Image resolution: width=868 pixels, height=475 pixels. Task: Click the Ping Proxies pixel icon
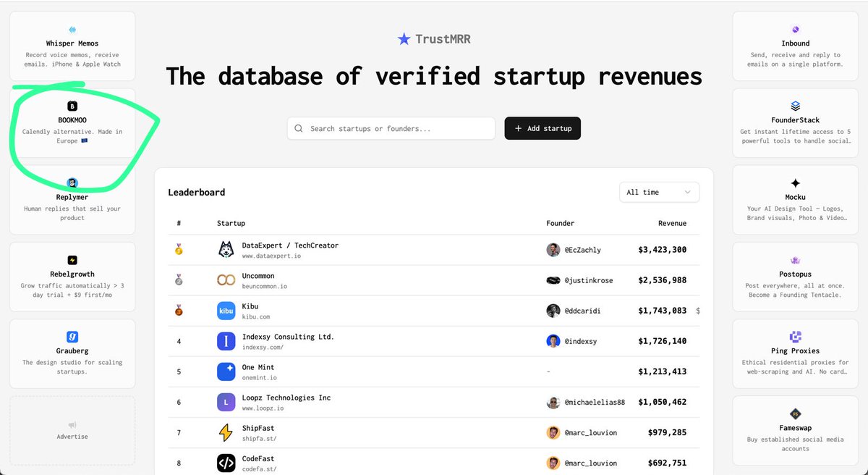click(796, 337)
